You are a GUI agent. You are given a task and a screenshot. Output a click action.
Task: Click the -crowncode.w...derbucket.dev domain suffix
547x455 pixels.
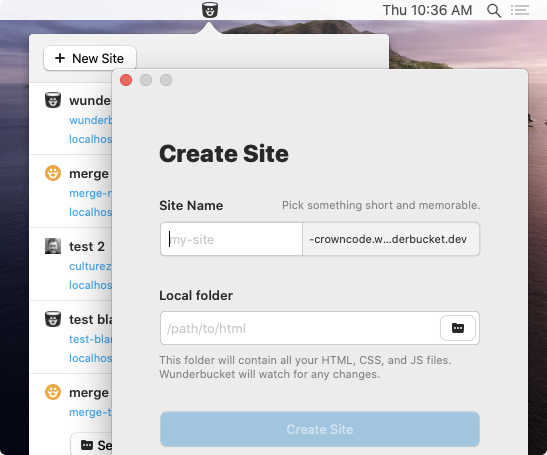391,239
